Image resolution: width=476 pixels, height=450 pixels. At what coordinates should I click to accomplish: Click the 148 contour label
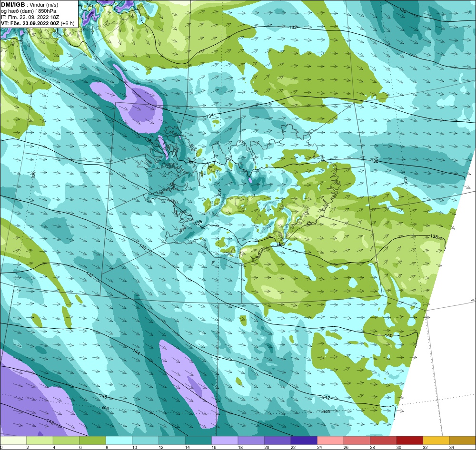tap(50, 421)
